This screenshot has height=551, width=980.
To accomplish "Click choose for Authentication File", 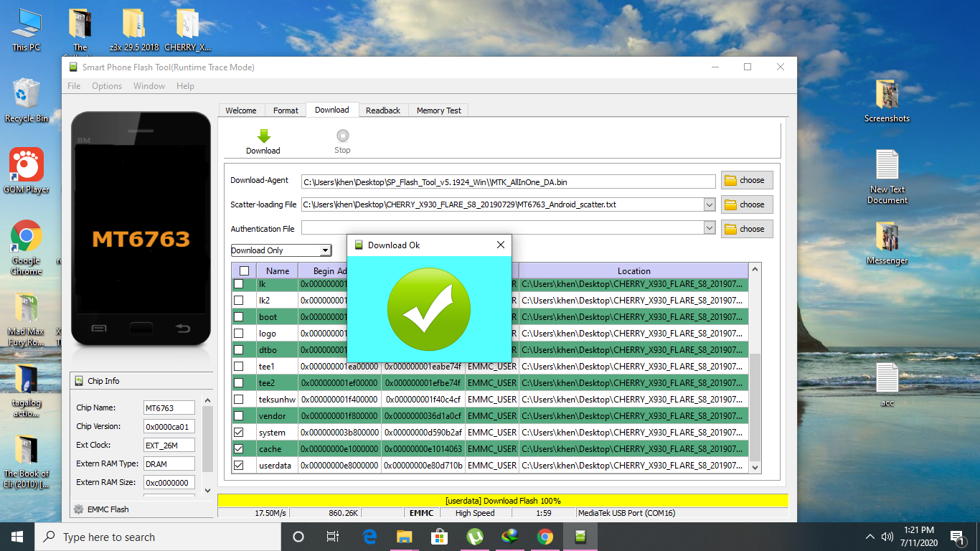I will (x=747, y=229).
